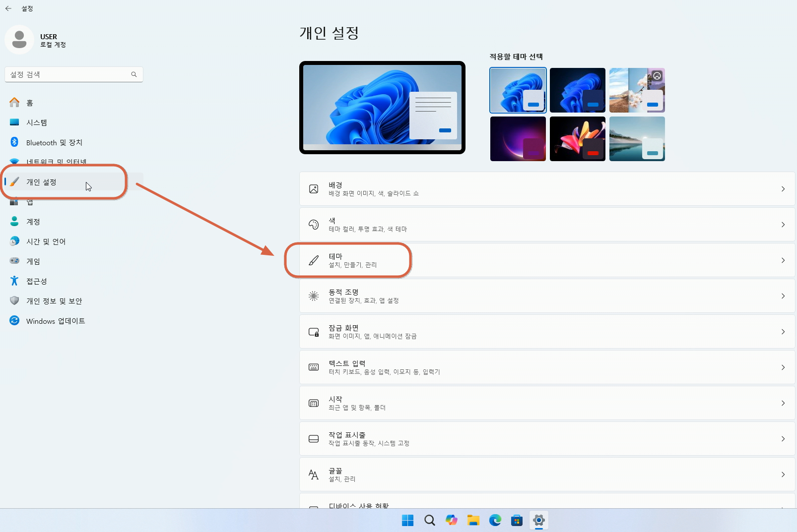This screenshot has height=532, width=797.
Task: Open 시스템 via its monitor icon
Action: (x=14, y=122)
